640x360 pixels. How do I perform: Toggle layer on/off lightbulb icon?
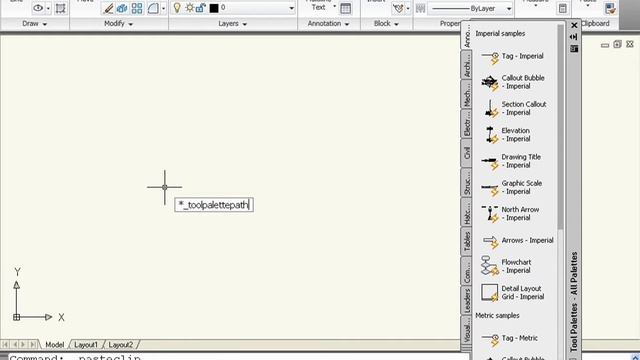177,8
